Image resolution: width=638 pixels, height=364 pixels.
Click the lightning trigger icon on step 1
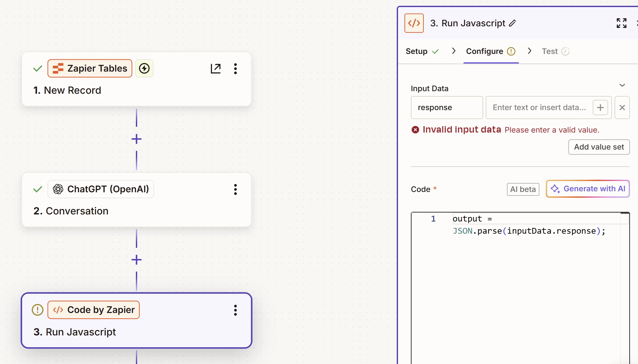[x=144, y=68]
